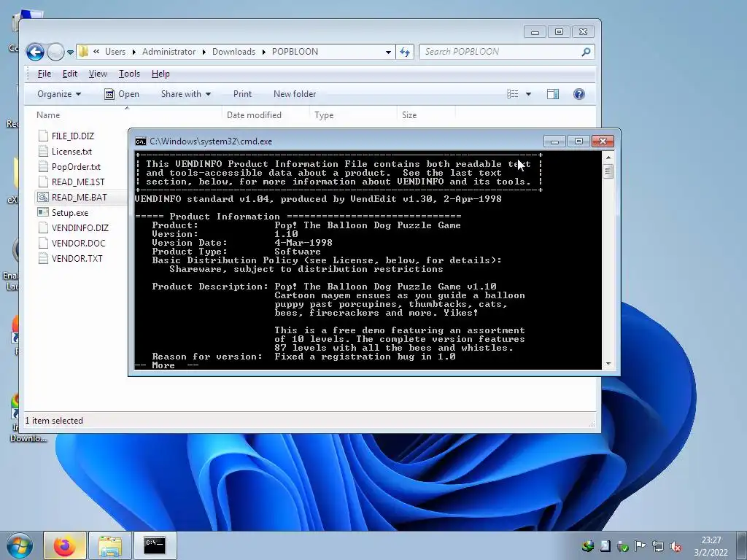
Task: Select the License.txt file
Action: (72, 152)
